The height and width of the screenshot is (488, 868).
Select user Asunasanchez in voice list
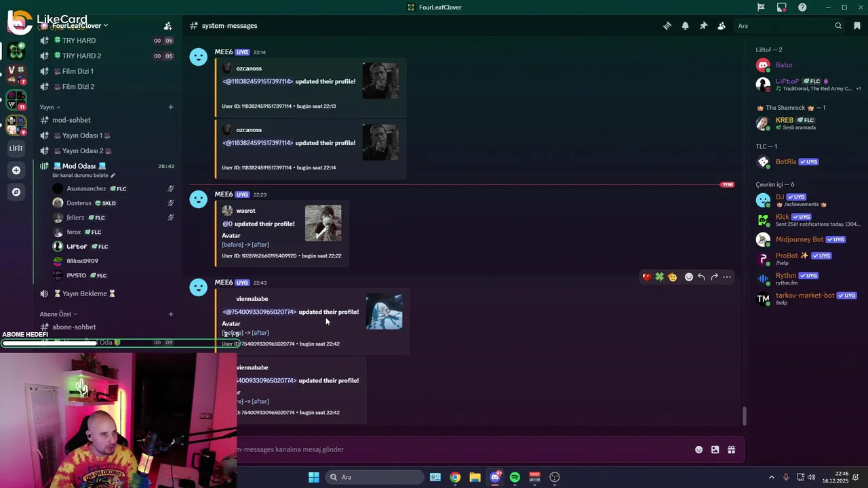click(113, 188)
